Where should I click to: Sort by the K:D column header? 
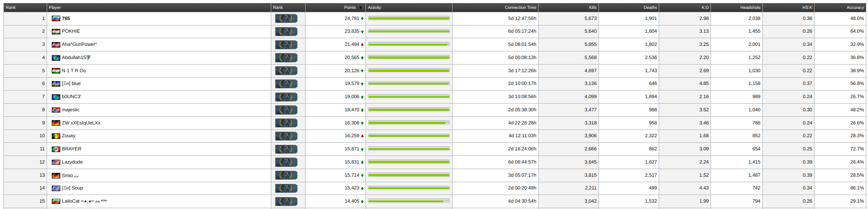705,8
